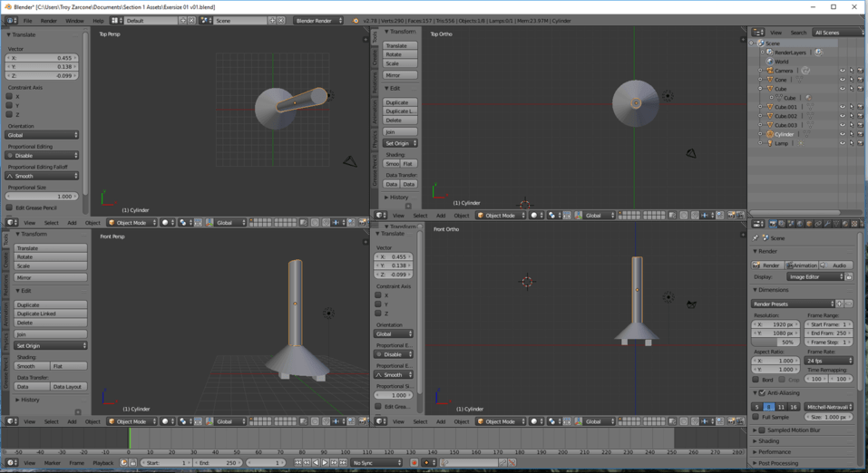
Task: Check the Edit Grease Pencil checkbox
Action: (10, 208)
